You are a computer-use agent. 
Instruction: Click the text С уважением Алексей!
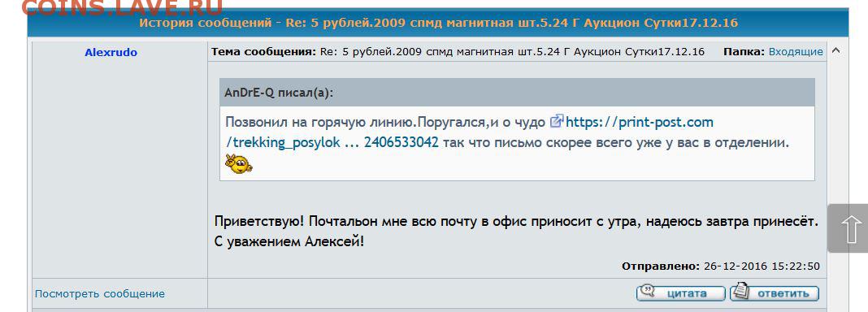(289, 242)
